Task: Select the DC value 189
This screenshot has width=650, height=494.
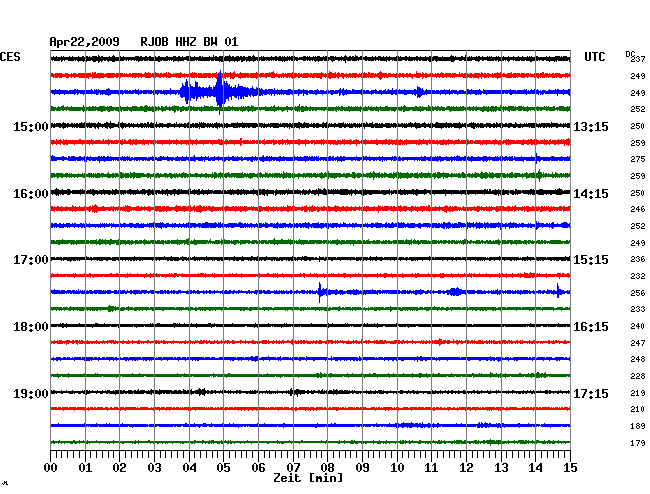Action: [x=638, y=426]
